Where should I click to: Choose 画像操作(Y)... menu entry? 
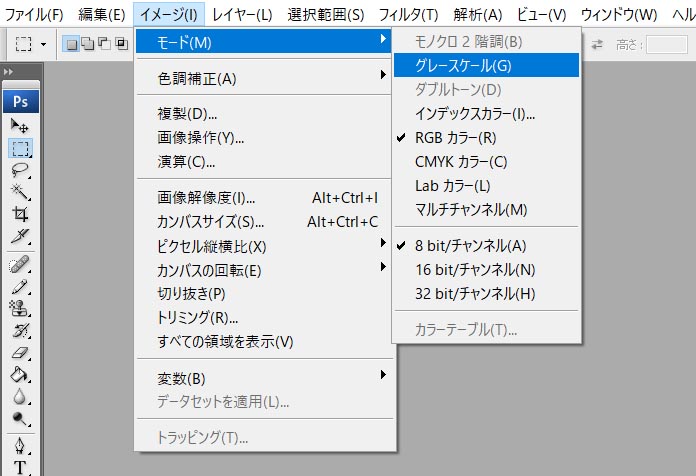pos(263,138)
